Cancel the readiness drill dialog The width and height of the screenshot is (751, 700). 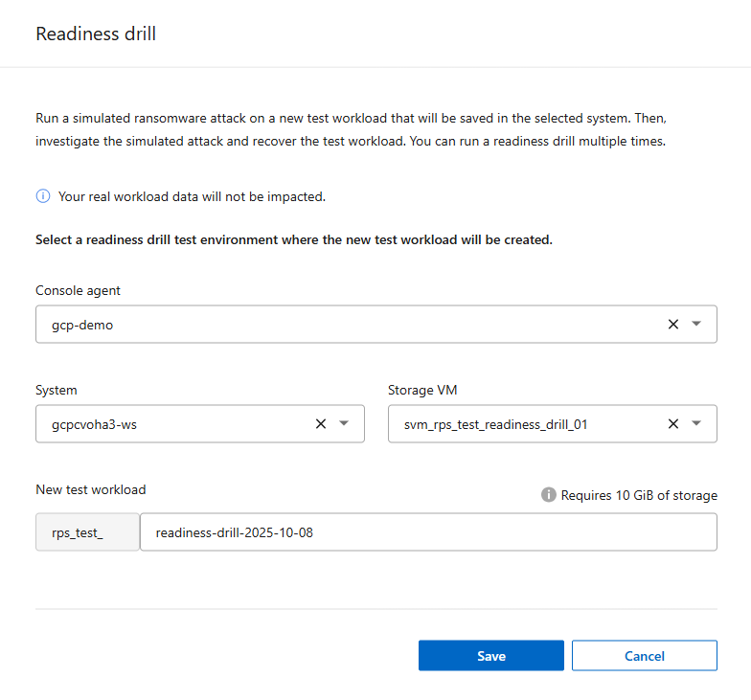(x=645, y=656)
